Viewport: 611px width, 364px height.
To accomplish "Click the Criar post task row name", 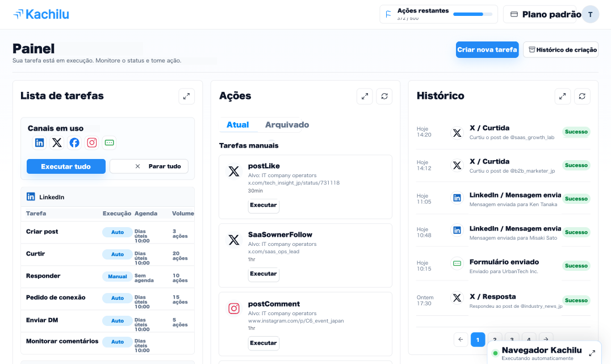I will [42, 232].
